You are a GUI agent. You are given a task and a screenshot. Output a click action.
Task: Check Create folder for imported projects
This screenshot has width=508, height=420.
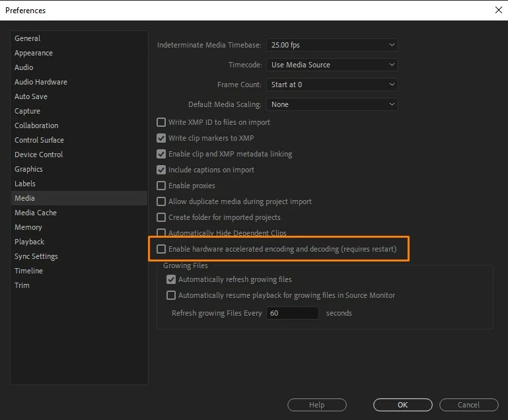tap(161, 217)
